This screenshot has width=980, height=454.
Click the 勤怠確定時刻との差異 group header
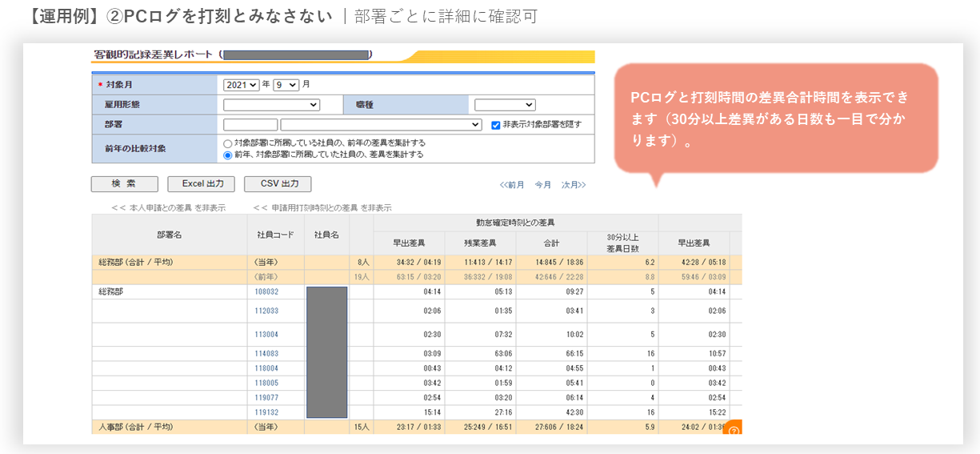[515, 222]
